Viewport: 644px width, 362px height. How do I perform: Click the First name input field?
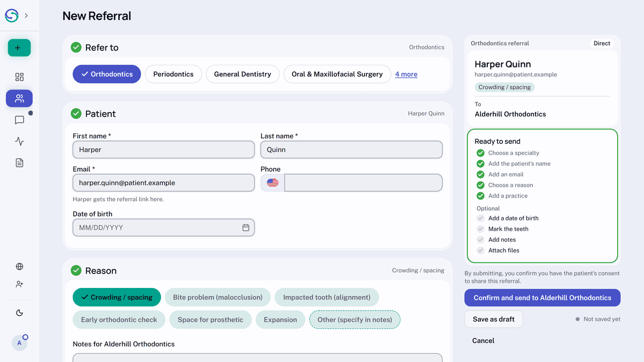point(164,150)
